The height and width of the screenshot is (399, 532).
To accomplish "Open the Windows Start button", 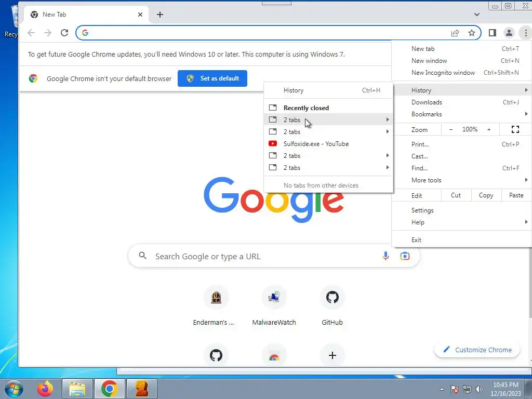I will [x=14, y=389].
